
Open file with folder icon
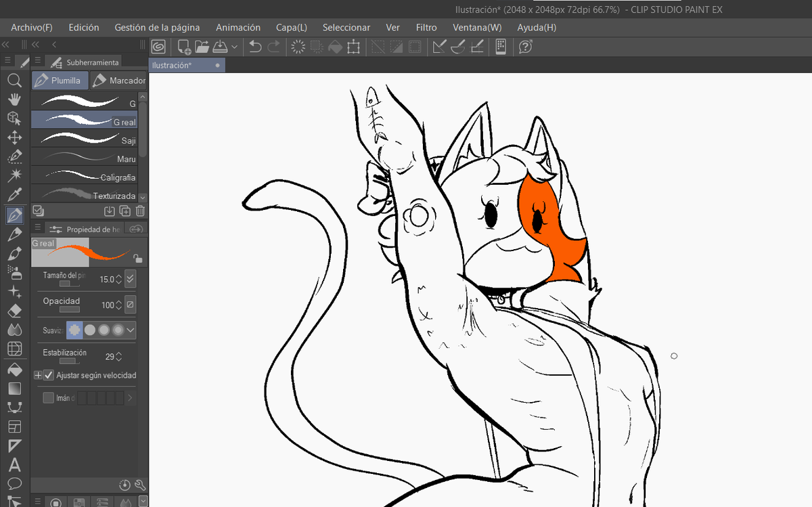[202, 47]
